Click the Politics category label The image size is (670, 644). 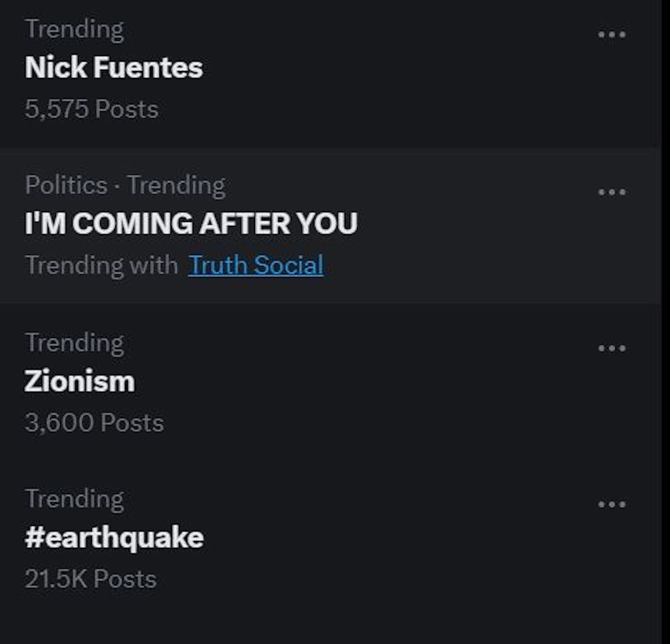pyautogui.click(x=66, y=185)
